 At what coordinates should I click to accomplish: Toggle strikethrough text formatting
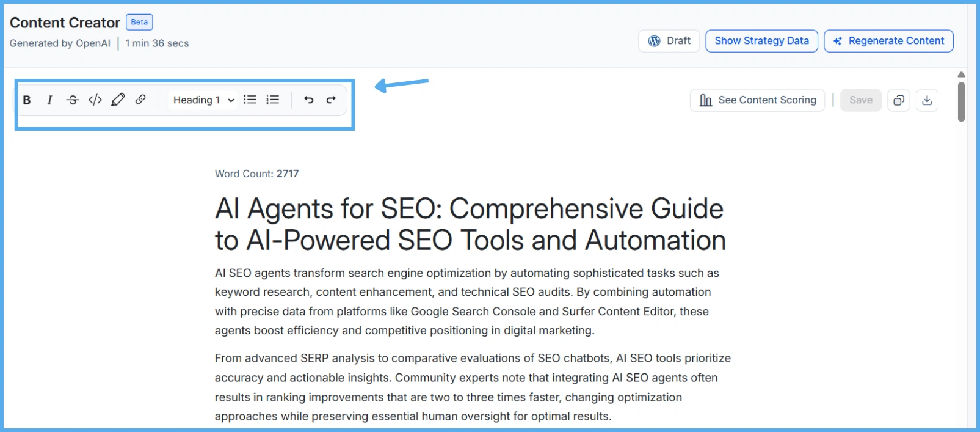(x=72, y=100)
